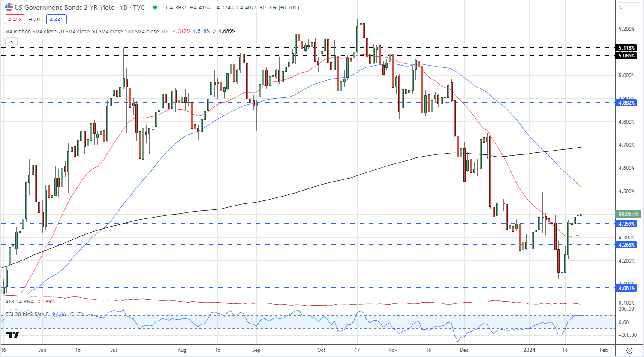The image size is (644, 357).
Task: Click the Oct label on time axis
Action: click(322, 350)
